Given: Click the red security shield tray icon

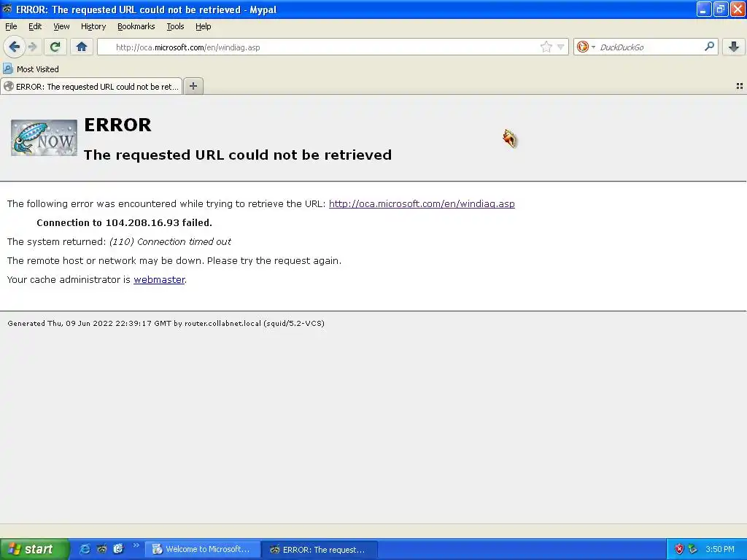Looking at the screenshot, I should 679,549.
